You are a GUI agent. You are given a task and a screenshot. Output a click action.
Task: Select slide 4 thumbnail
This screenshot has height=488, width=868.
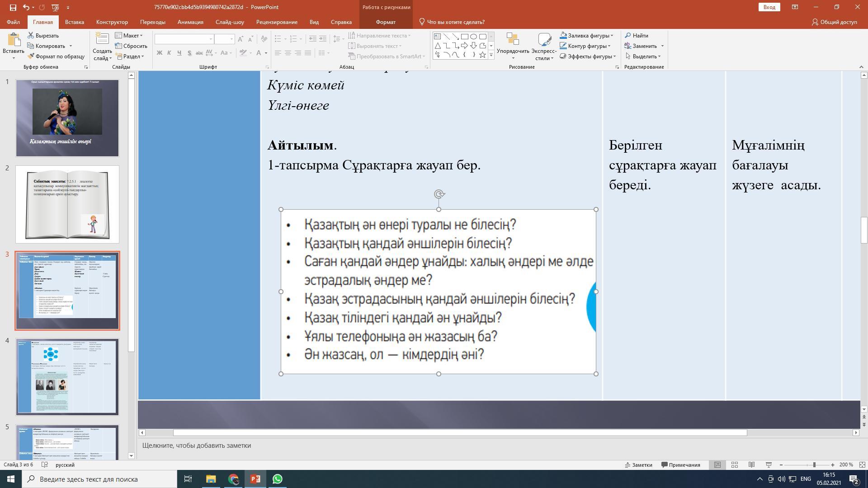coord(67,377)
